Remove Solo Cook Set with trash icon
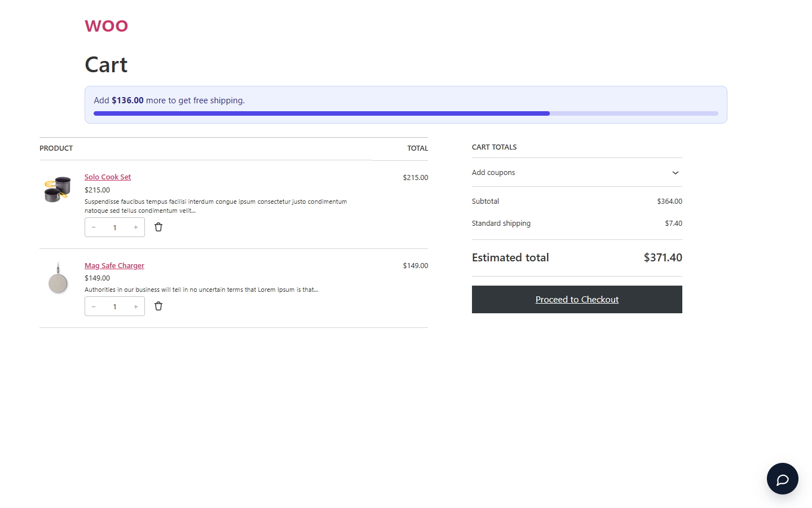The width and height of the screenshot is (812, 508). tap(158, 227)
